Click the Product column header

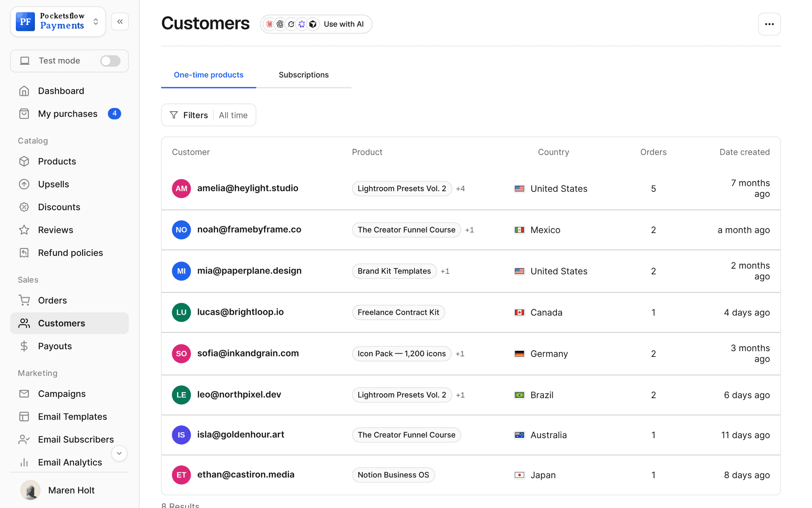[x=367, y=152]
